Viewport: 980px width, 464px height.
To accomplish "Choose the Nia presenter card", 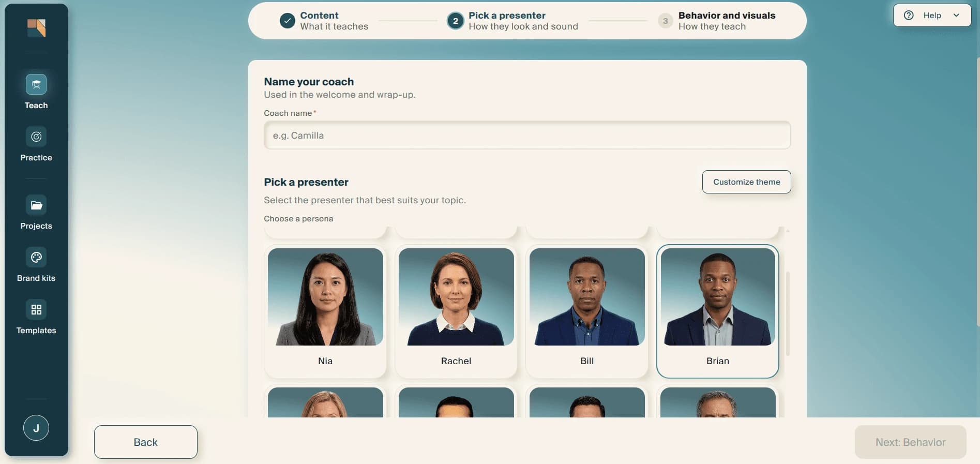I will click(325, 311).
